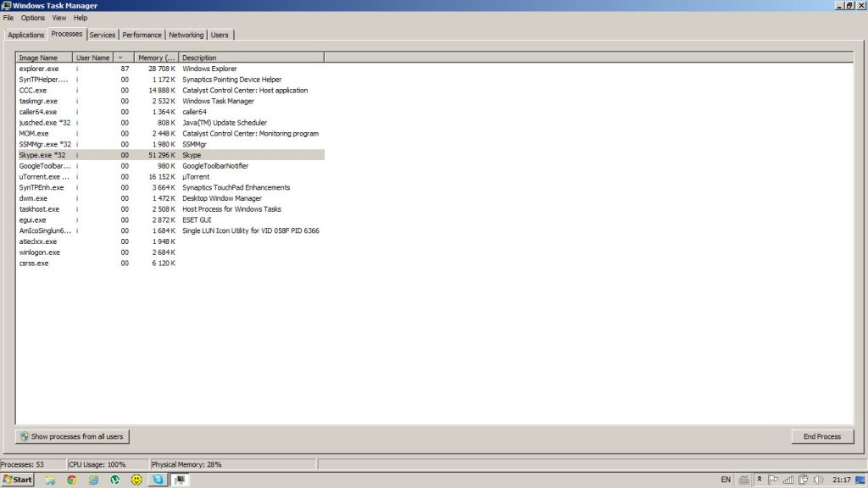Click the network signal bars tray icon

(787, 480)
